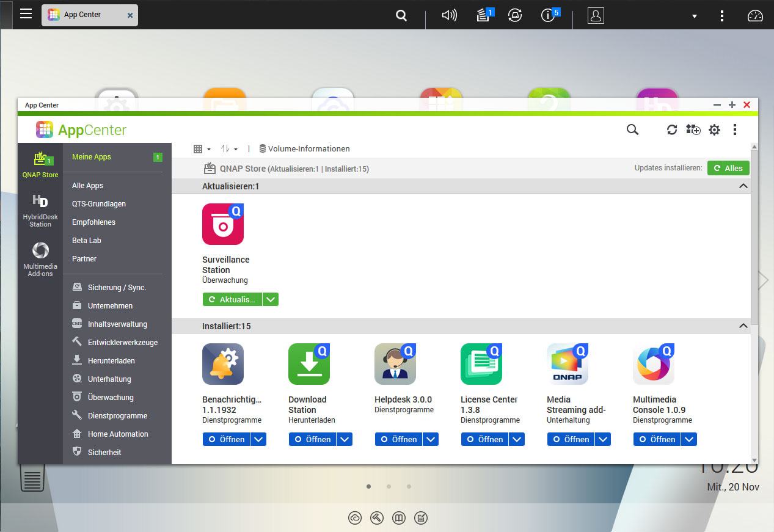
Task: Open the QTS main hamburger menu
Action: (x=26, y=14)
